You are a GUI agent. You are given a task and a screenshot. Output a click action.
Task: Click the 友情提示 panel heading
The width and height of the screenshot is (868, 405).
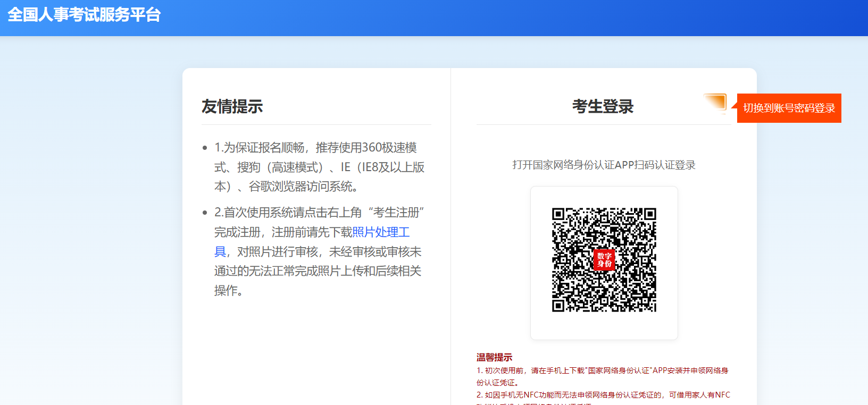click(x=232, y=106)
